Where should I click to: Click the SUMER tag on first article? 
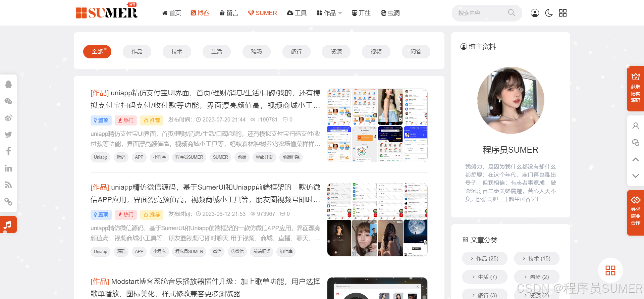click(x=220, y=157)
